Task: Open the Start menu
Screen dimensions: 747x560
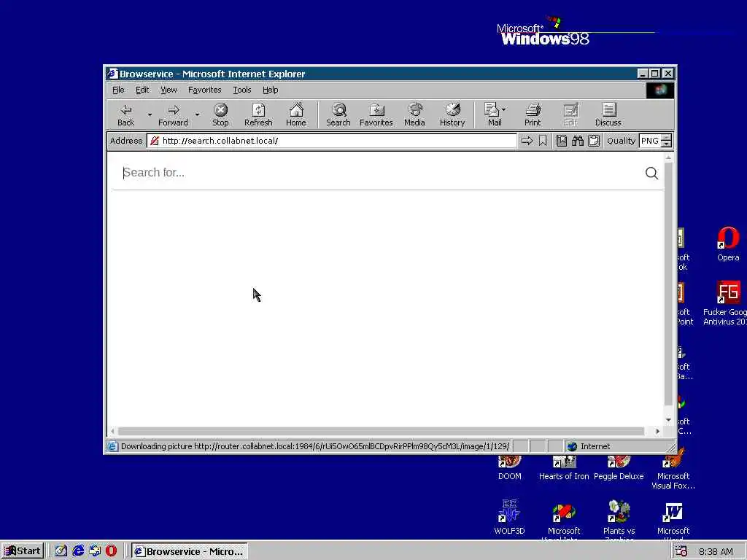Action: (23, 551)
